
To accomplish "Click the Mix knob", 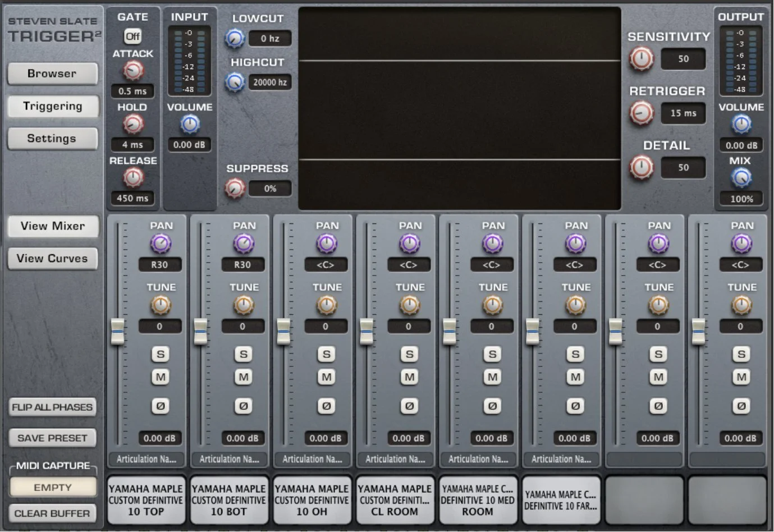I will coord(741,178).
